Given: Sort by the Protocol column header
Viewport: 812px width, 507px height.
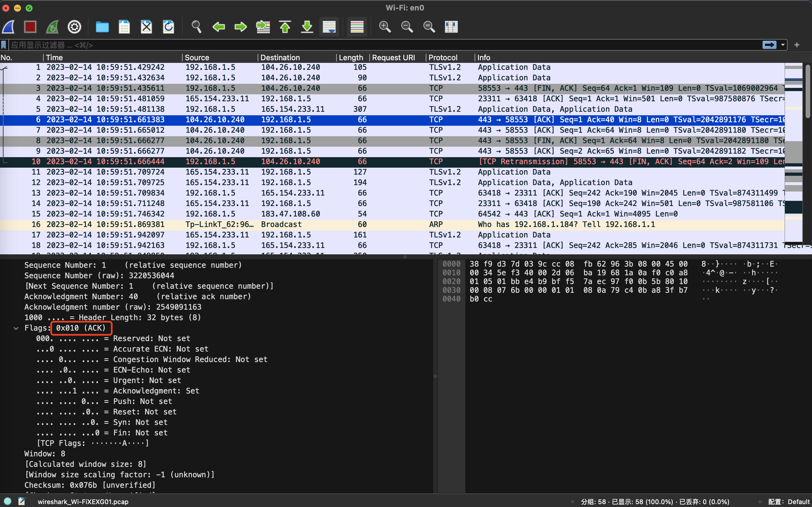Looking at the screenshot, I should [x=450, y=58].
